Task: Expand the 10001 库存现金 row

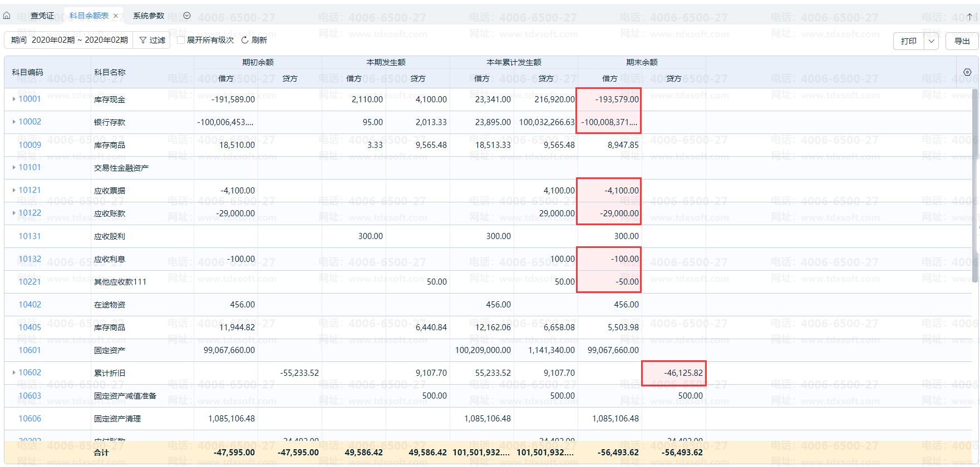Action: coord(14,99)
